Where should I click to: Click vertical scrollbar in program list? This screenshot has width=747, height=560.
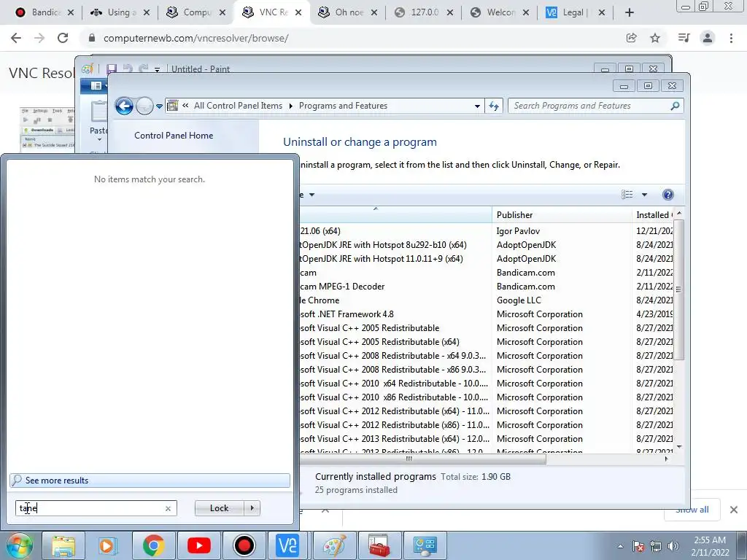pos(679,289)
